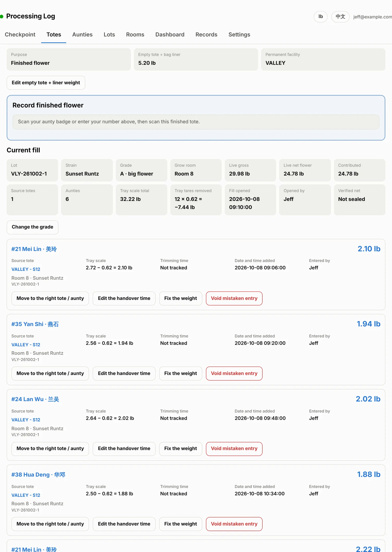392x552 pixels.
Task: Click the Processing Log title
Action: 31,16
